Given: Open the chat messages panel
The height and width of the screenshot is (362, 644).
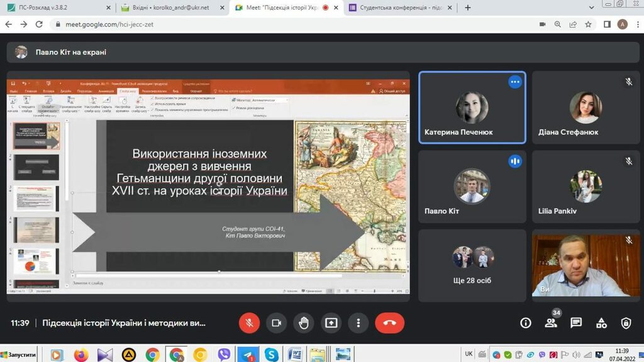Looking at the screenshot, I should [x=576, y=323].
